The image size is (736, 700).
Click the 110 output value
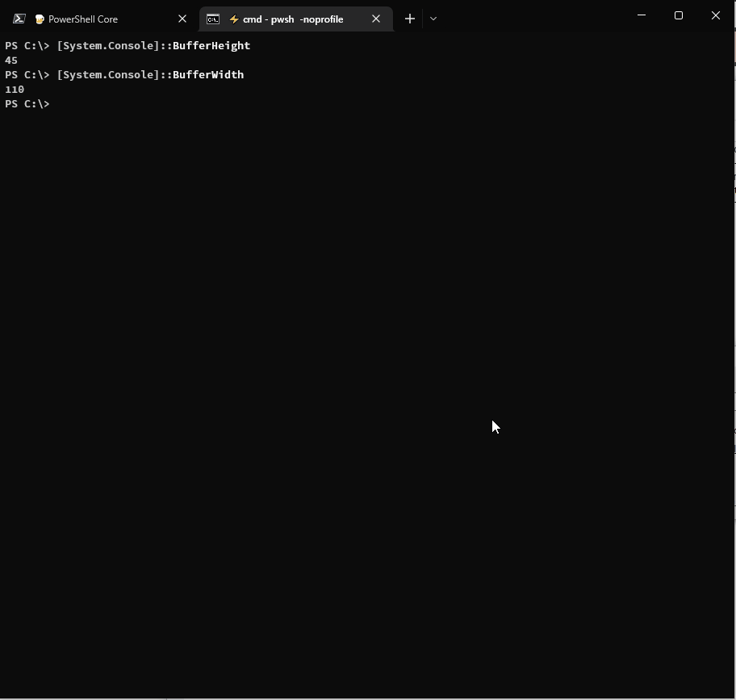tap(14, 90)
